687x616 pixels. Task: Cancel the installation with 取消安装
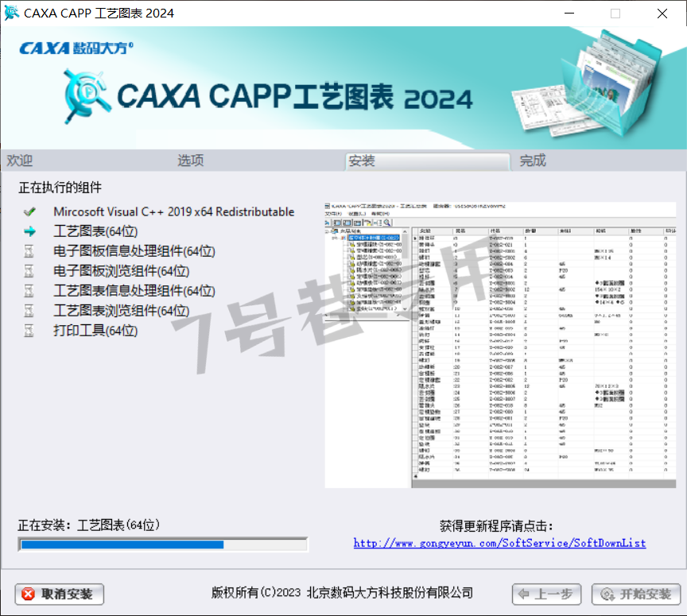click(60, 594)
